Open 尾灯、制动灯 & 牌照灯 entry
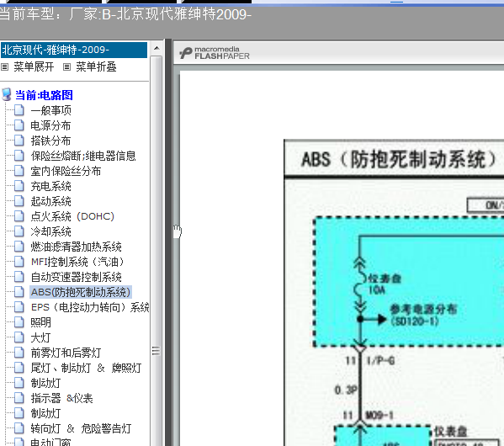Viewport: 504px width, 446px height. point(86,368)
